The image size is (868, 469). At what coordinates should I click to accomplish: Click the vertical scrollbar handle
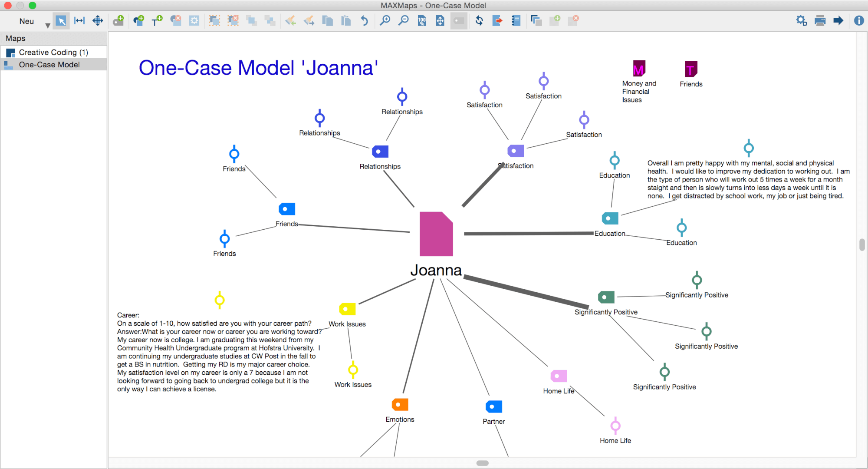pyautogui.click(x=862, y=244)
